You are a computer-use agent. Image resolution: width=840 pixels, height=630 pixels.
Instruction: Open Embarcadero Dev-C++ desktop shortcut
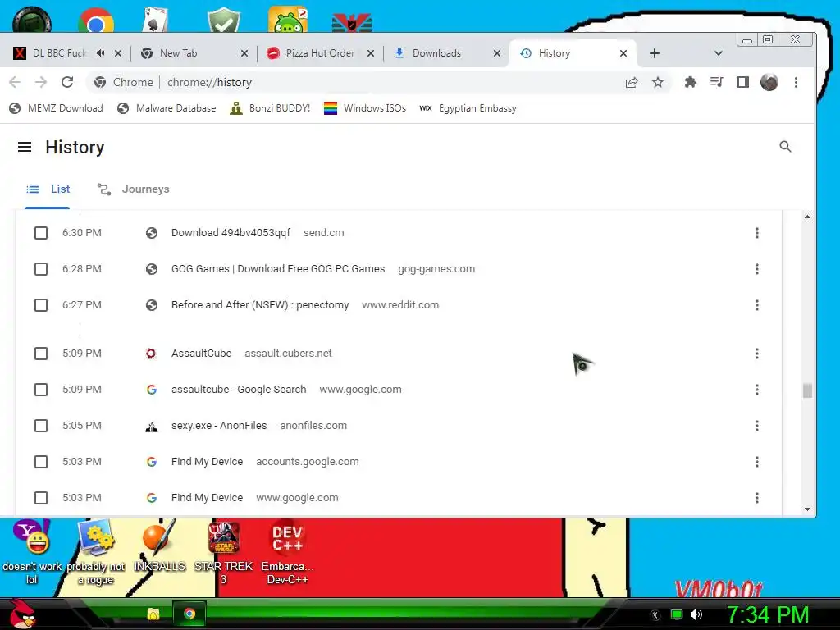point(287,553)
